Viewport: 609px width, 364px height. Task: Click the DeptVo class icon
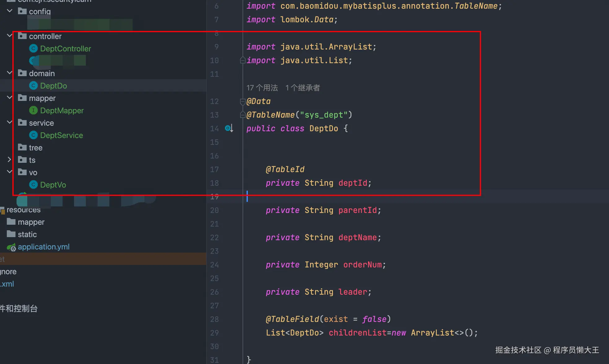[33, 185]
